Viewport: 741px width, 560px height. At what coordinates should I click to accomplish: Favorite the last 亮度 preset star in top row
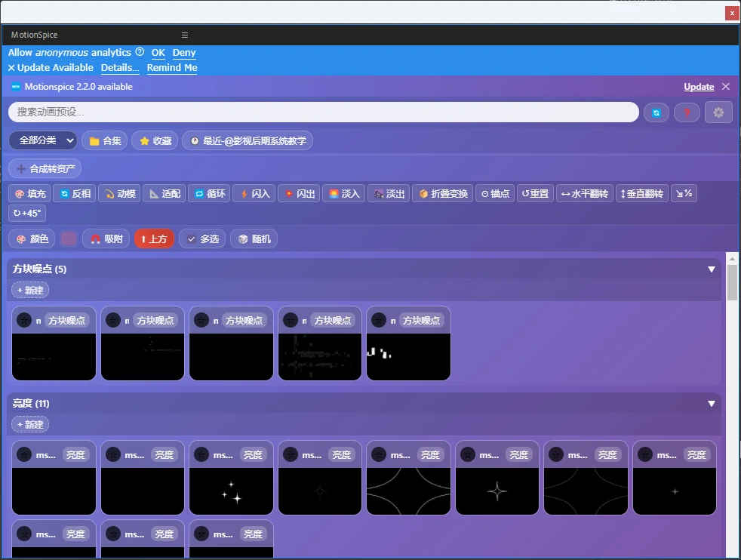(645, 454)
